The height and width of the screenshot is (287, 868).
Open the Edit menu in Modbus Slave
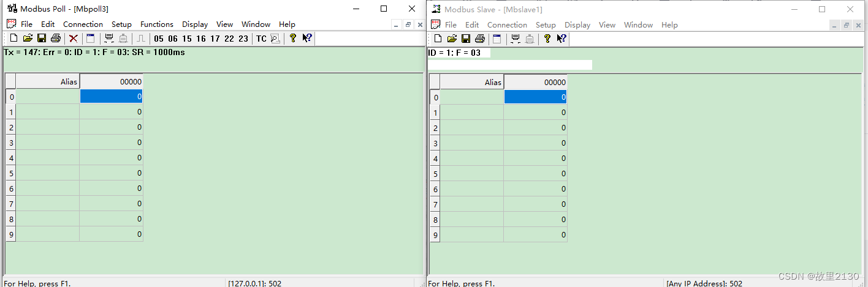(472, 25)
